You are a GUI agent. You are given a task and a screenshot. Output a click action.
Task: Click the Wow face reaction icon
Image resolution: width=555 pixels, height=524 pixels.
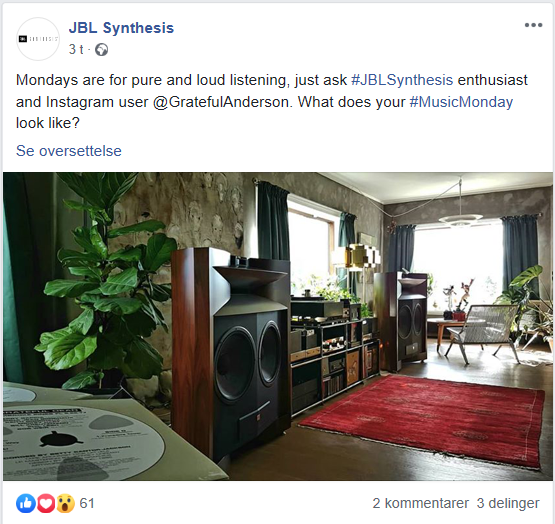(x=65, y=503)
